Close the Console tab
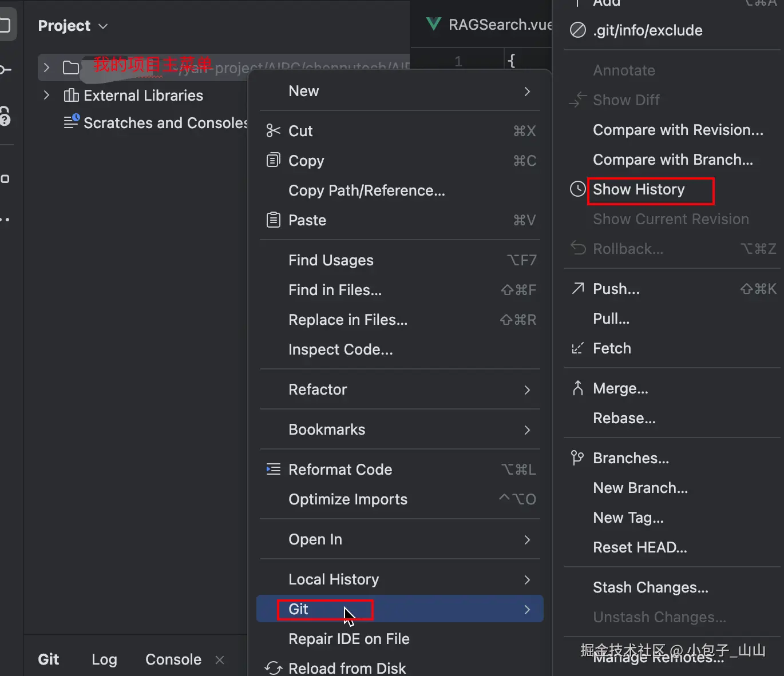 pos(220,659)
